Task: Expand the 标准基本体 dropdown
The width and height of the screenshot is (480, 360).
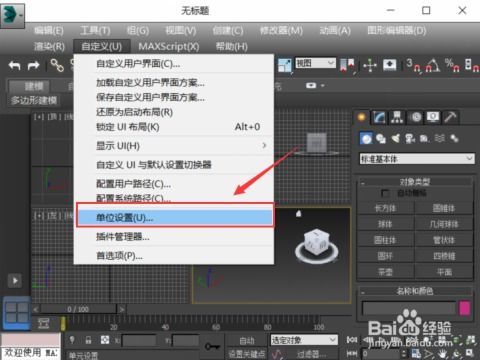Action: pyautogui.click(x=417, y=159)
